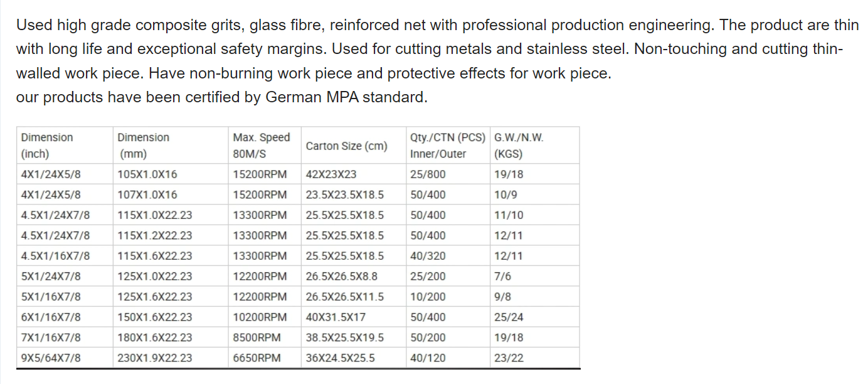Click the '107X1.0X16' dimension cell
868x384 pixels.
point(171,195)
